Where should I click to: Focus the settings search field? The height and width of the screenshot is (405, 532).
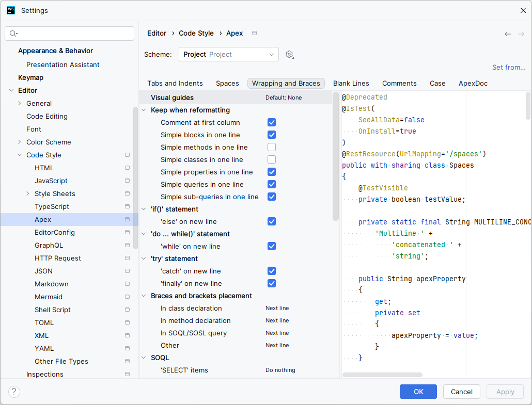(x=70, y=34)
